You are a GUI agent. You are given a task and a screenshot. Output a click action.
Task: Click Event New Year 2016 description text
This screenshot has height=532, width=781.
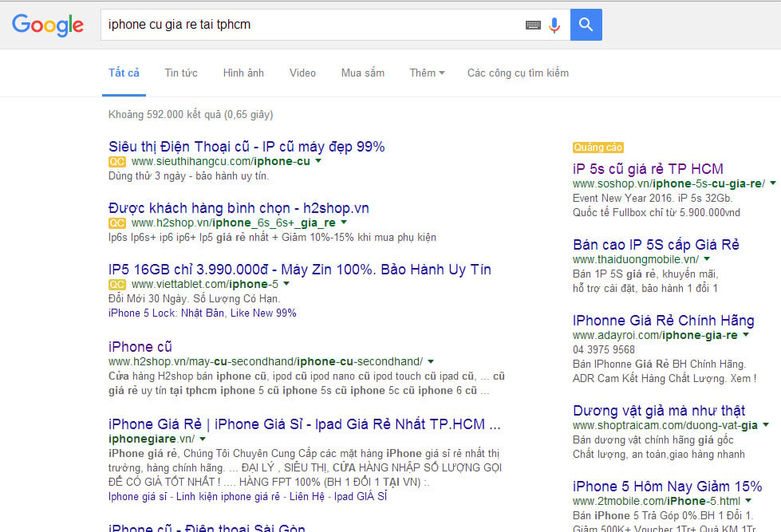[653, 199]
